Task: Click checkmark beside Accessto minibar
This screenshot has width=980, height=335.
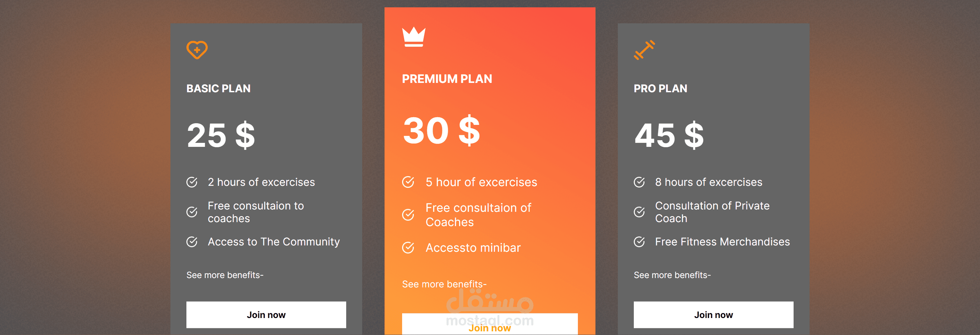Action: coord(408,248)
